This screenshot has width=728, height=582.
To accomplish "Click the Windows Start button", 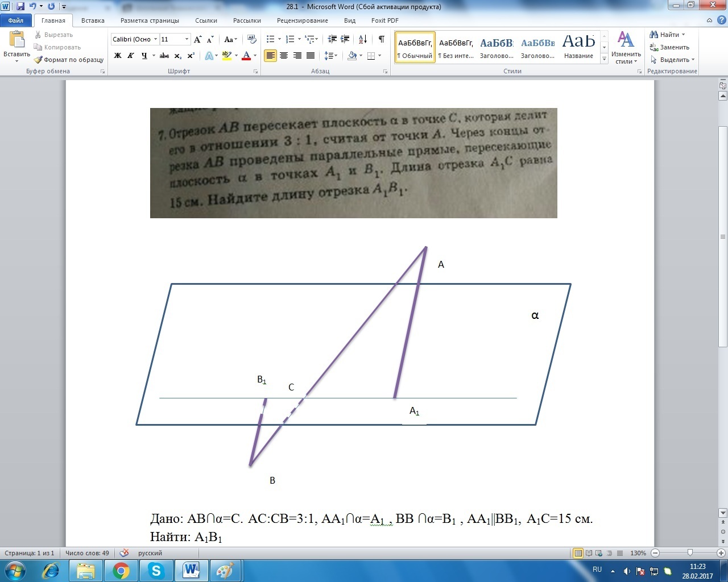I will click(x=15, y=571).
